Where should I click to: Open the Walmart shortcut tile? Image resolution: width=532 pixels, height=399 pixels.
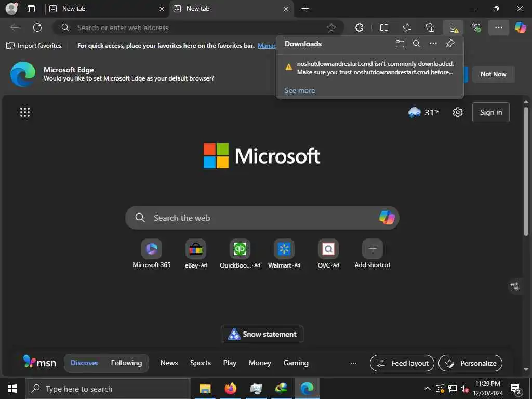tap(284, 254)
